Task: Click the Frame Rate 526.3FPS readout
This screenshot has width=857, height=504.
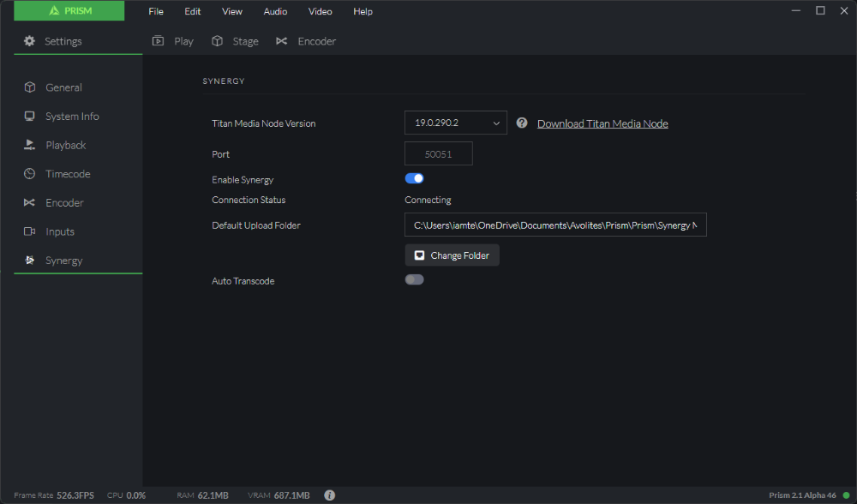Action: click(54, 495)
